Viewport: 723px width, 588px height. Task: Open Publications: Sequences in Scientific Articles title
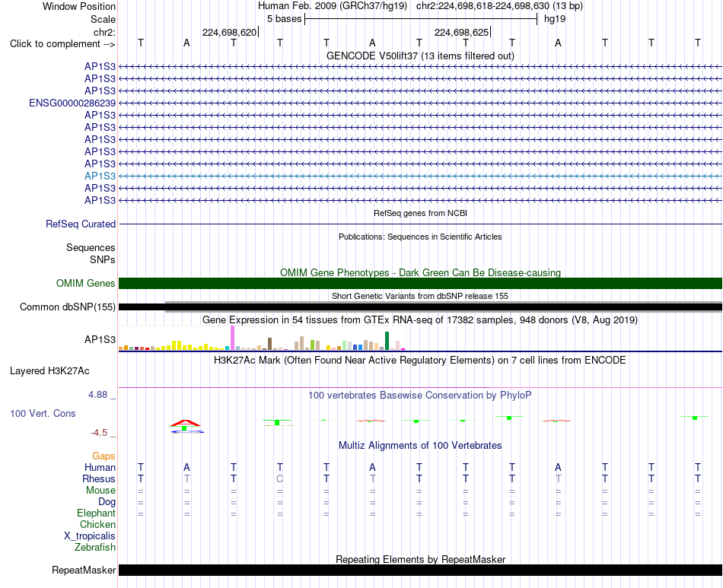pos(420,237)
